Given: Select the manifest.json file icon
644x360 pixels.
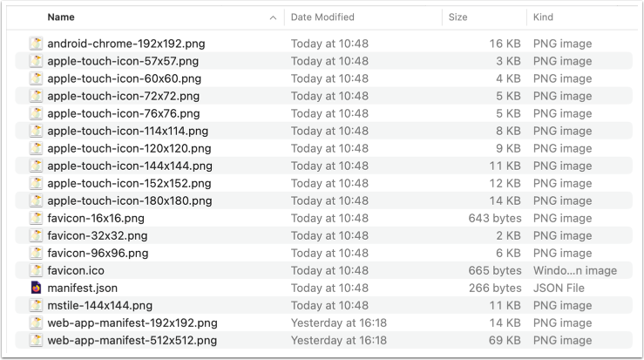Looking at the screenshot, I should (x=36, y=288).
